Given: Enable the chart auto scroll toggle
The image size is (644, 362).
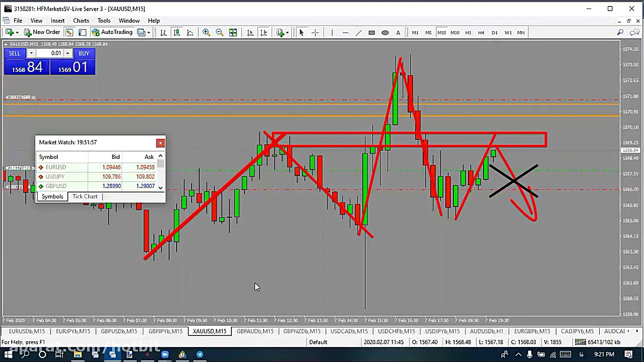Looking at the screenshot, I should pos(250,33).
